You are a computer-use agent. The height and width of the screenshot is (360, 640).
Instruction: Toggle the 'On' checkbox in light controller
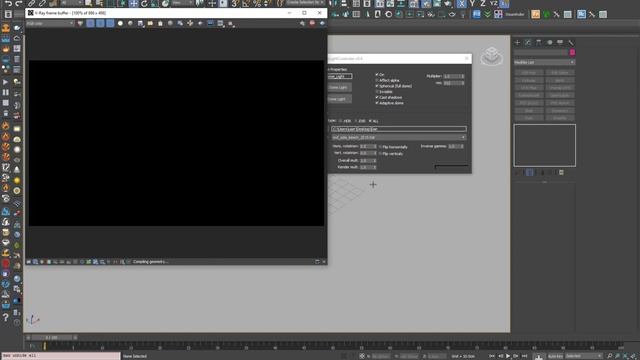coord(377,75)
